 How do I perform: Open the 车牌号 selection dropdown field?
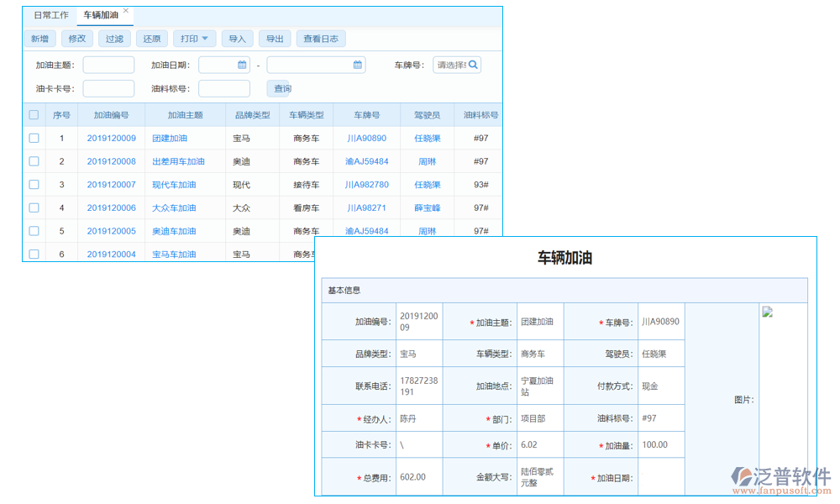449,64
